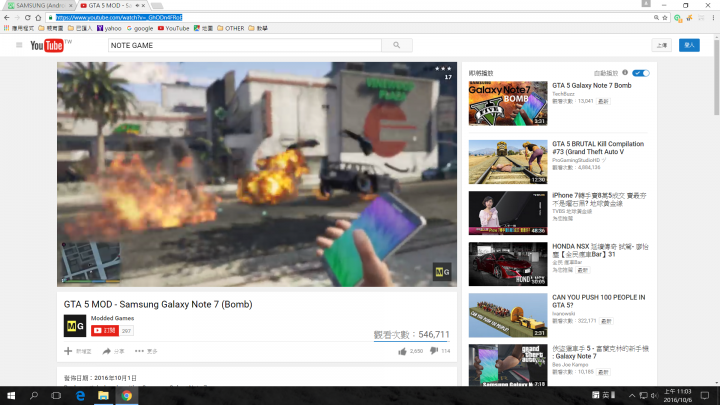720x405 pixels.
Task: Open Action Center notification icon
Action: (705, 395)
